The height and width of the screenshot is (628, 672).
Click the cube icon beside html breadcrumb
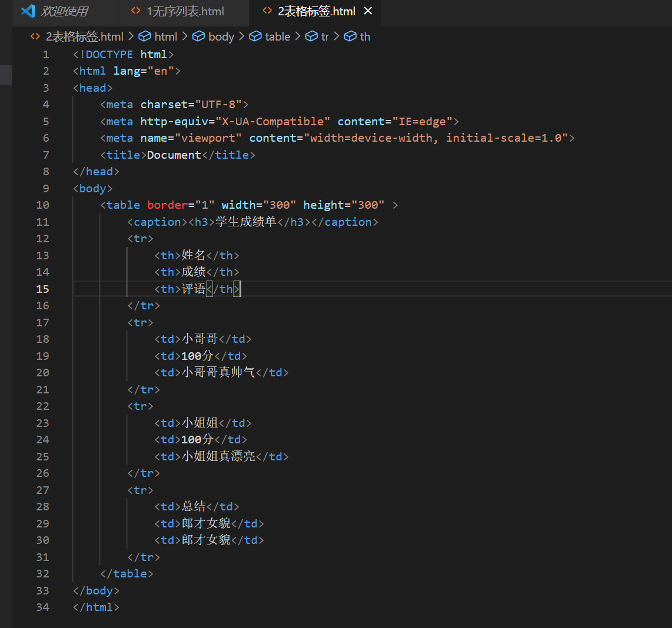(145, 36)
